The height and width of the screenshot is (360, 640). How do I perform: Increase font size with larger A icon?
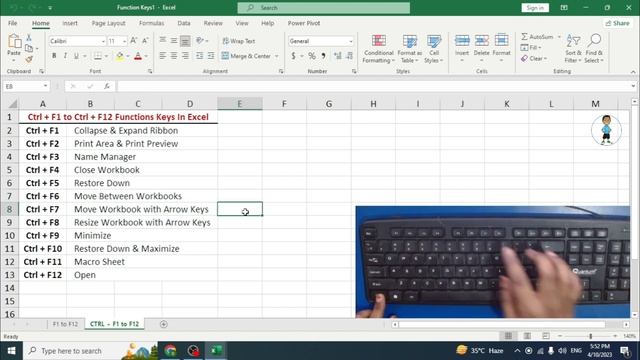click(x=133, y=41)
